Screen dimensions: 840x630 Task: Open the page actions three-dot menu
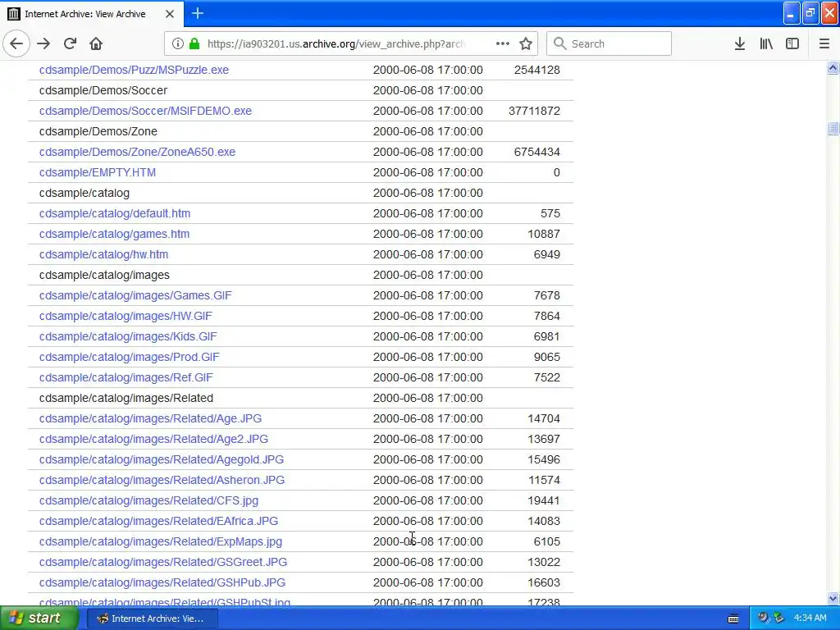[x=503, y=43]
